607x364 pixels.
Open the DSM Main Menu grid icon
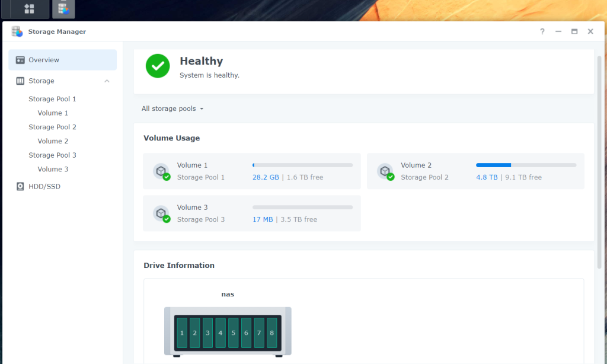pos(28,9)
